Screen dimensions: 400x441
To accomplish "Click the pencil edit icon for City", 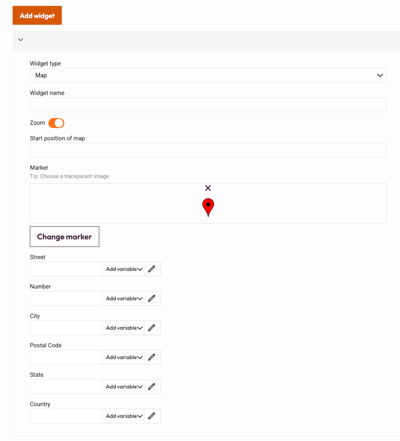I will click(152, 328).
